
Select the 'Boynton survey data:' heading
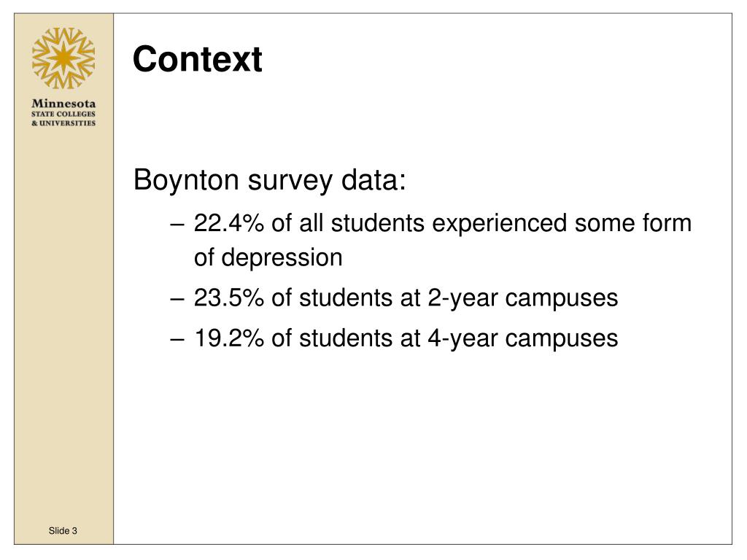click(270, 181)
